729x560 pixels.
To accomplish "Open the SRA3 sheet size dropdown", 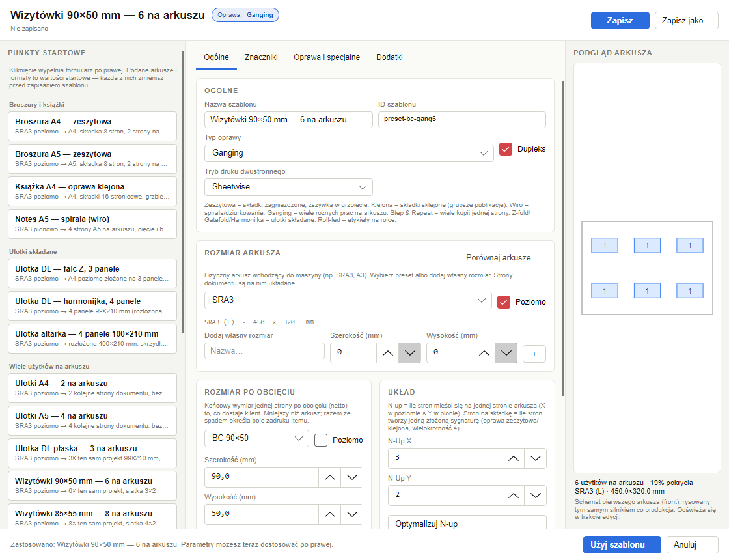I will [348, 300].
